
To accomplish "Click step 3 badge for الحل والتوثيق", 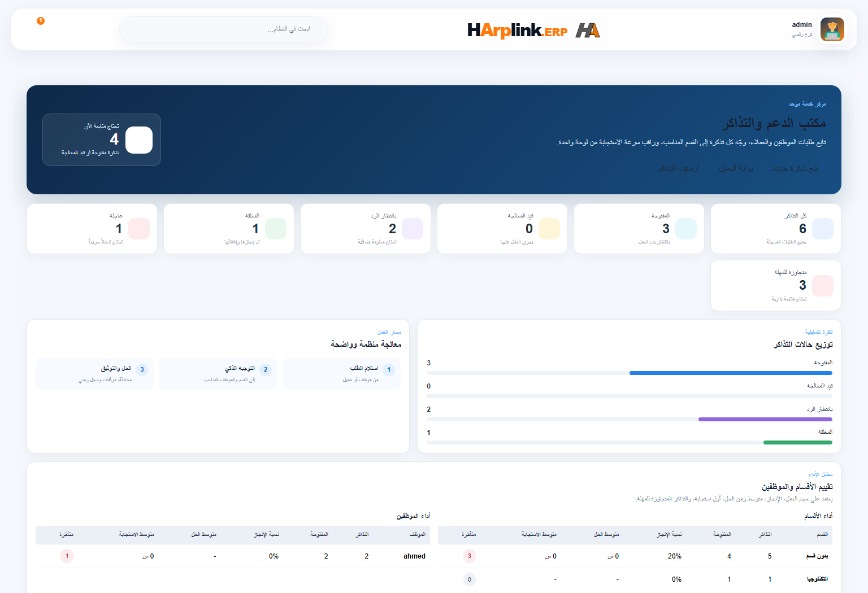I will pos(142,370).
